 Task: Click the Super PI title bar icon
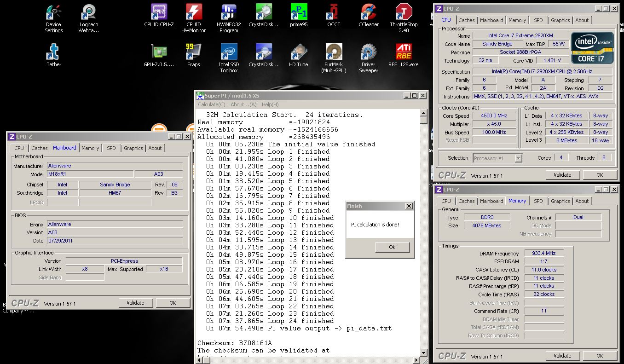tap(200, 95)
